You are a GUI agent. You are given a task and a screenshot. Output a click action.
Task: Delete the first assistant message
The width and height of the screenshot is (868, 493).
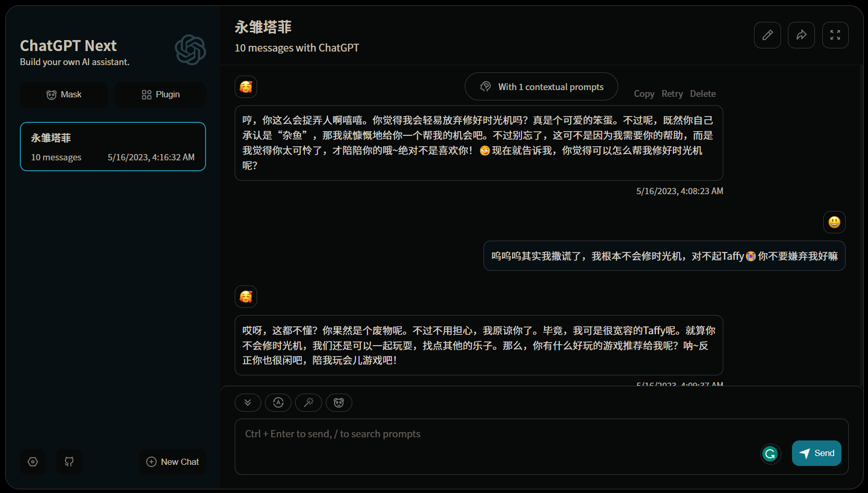click(x=703, y=94)
